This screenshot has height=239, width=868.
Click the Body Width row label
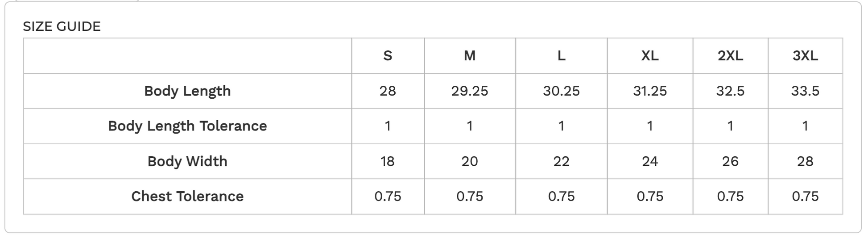[x=187, y=161]
